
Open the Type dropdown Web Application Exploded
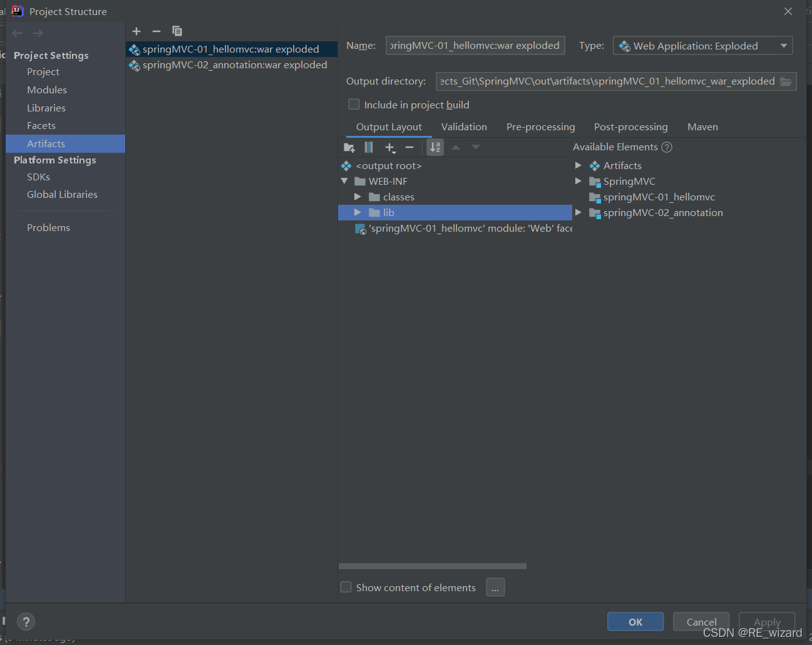[702, 46]
